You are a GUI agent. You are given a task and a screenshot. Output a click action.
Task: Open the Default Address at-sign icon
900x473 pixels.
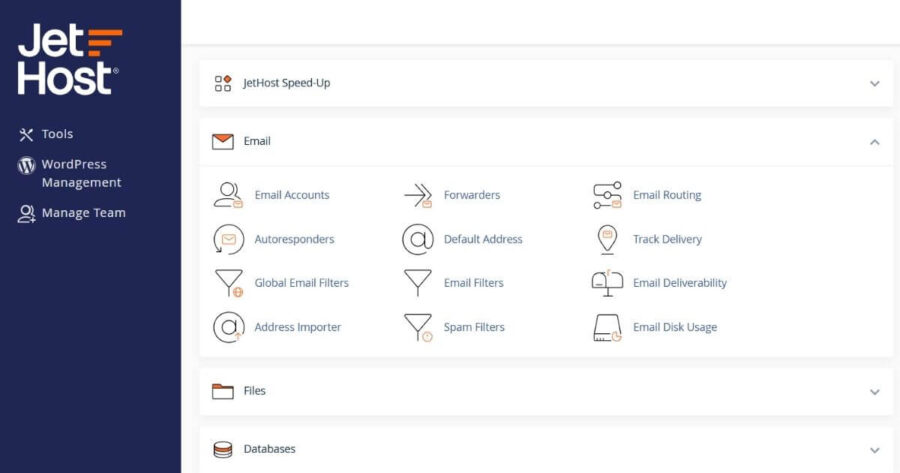click(x=418, y=239)
